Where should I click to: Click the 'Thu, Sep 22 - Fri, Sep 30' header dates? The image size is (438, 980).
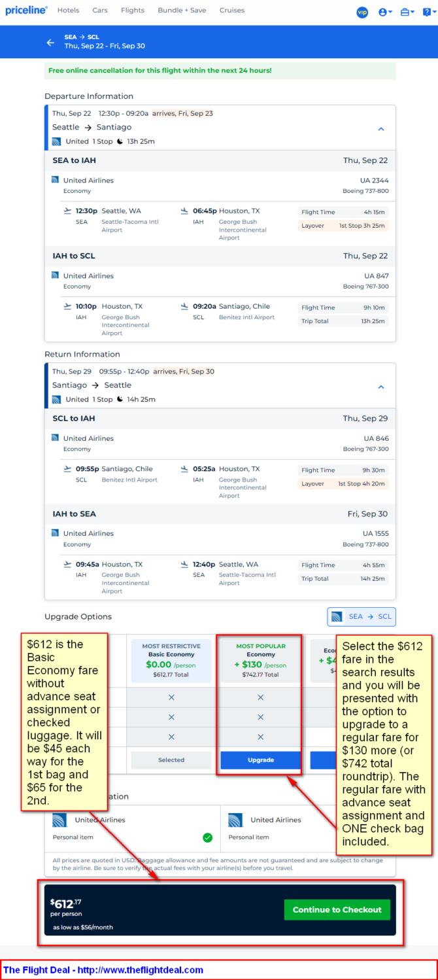point(105,46)
